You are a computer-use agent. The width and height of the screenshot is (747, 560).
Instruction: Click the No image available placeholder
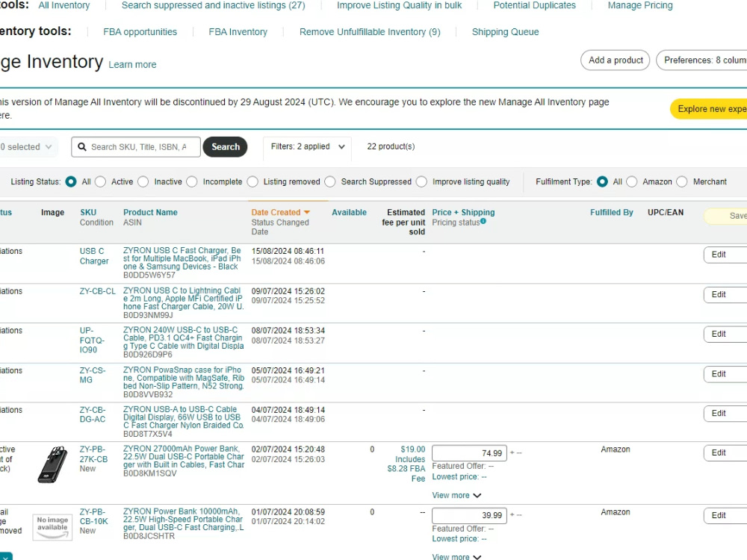click(52, 526)
